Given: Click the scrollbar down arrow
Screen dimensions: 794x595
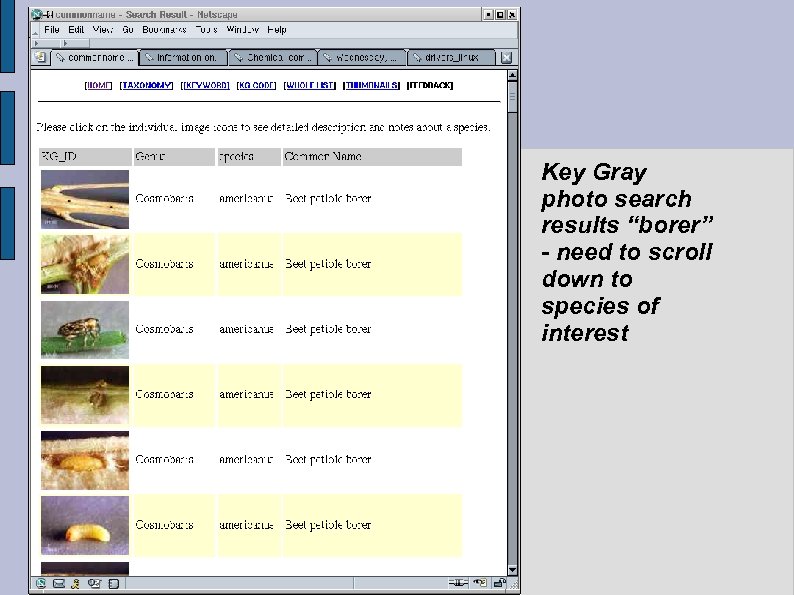Looking at the screenshot, I should [x=512, y=570].
